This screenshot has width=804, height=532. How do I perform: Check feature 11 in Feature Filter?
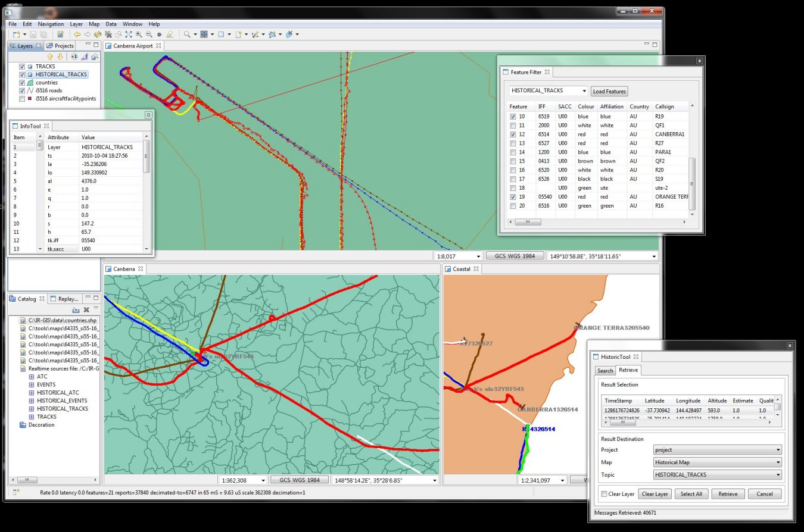(x=513, y=126)
